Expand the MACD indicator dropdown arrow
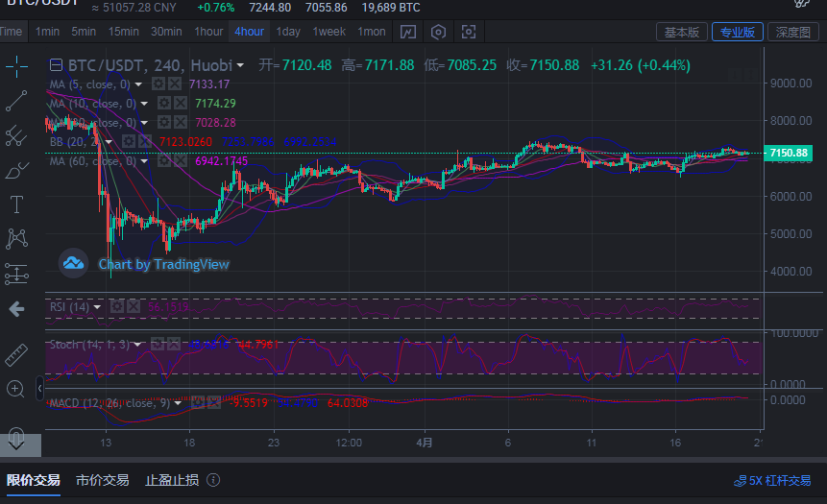 pos(179,404)
